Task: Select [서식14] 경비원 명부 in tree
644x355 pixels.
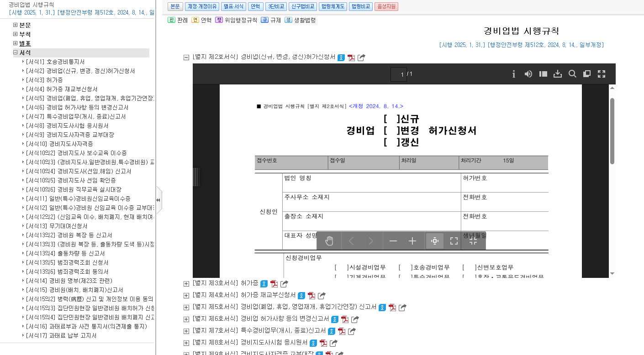Action: coord(69,281)
